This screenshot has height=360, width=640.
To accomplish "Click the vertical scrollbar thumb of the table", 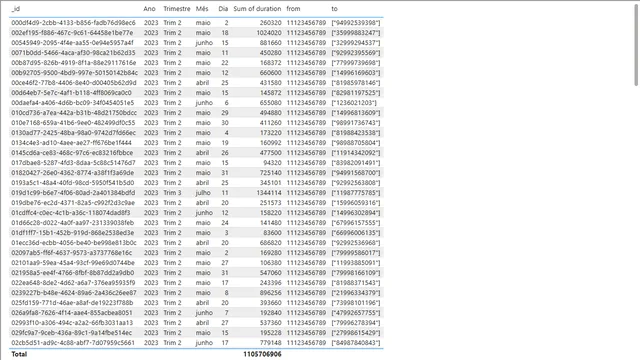I will click(636, 44).
